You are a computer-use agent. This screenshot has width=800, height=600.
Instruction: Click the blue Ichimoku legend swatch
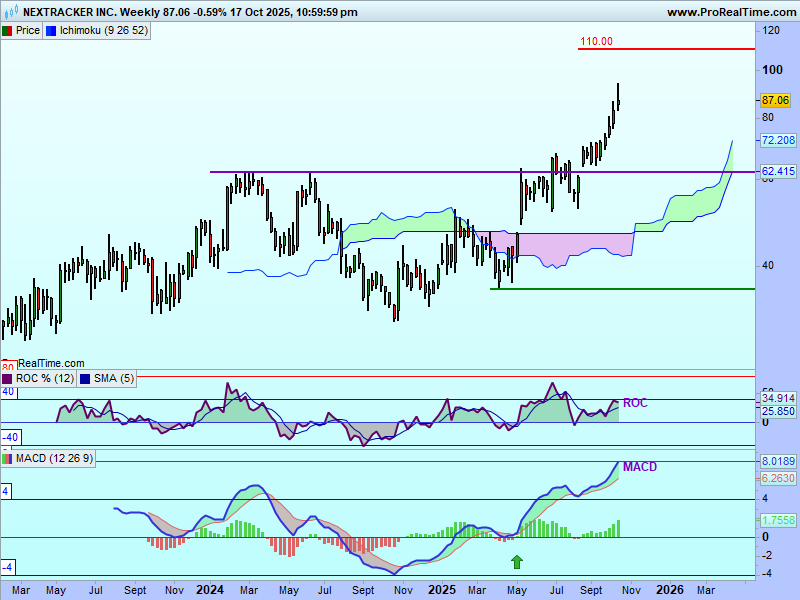pyautogui.click(x=52, y=30)
